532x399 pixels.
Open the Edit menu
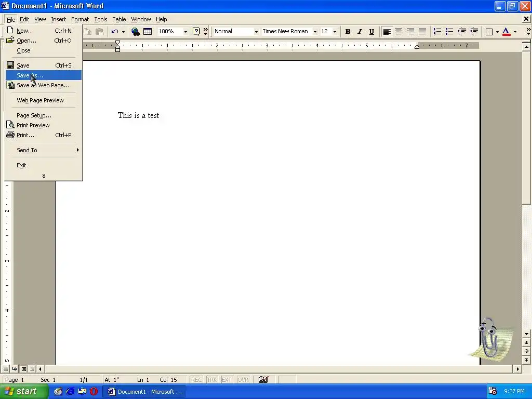(24, 19)
